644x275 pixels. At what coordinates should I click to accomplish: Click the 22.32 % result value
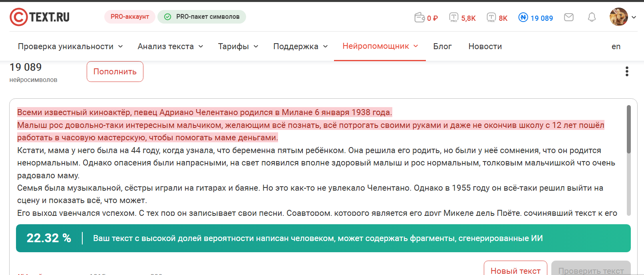pyautogui.click(x=49, y=238)
